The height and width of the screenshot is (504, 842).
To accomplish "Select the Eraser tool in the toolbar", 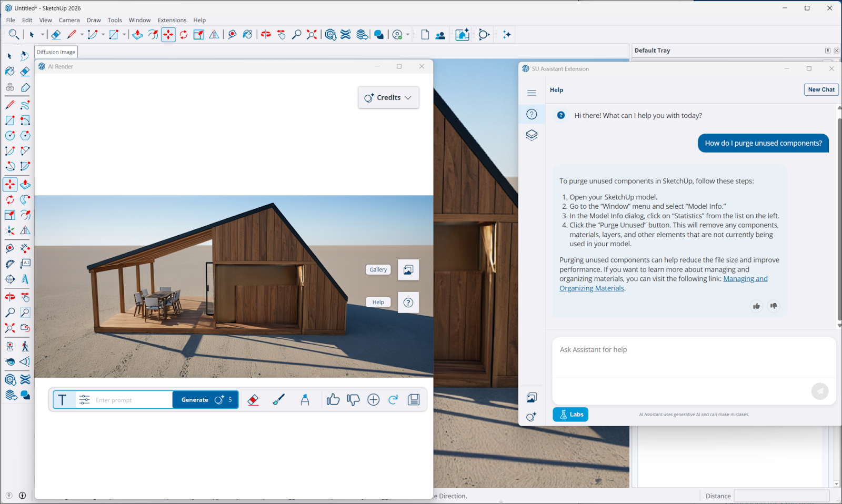I will coord(57,34).
